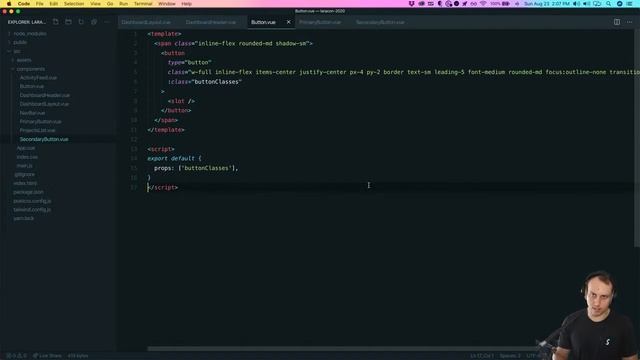Image resolution: width=640 pixels, height=360 pixels.
Task: Open package.json in the file tree
Action: (28, 192)
